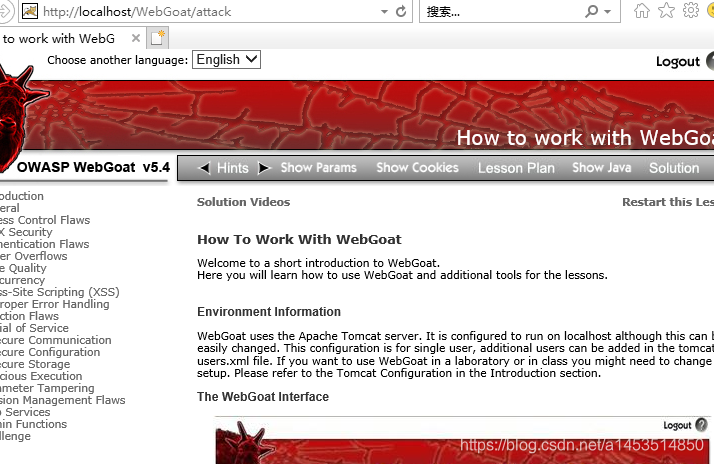Open Malicious Execution category
Screen dimensions: 714x464
pyautogui.click(x=41, y=376)
